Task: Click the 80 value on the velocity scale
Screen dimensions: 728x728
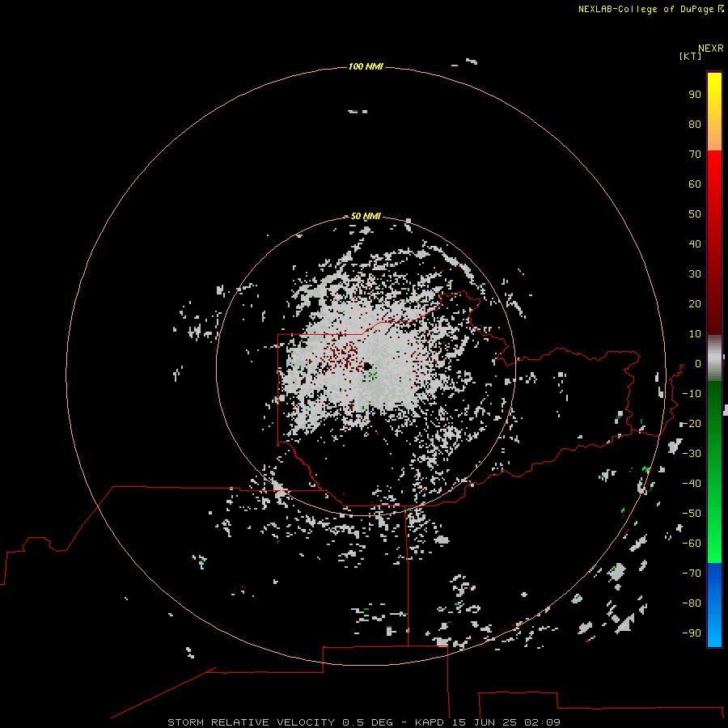Action: pyautogui.click(x=695, y=125)
